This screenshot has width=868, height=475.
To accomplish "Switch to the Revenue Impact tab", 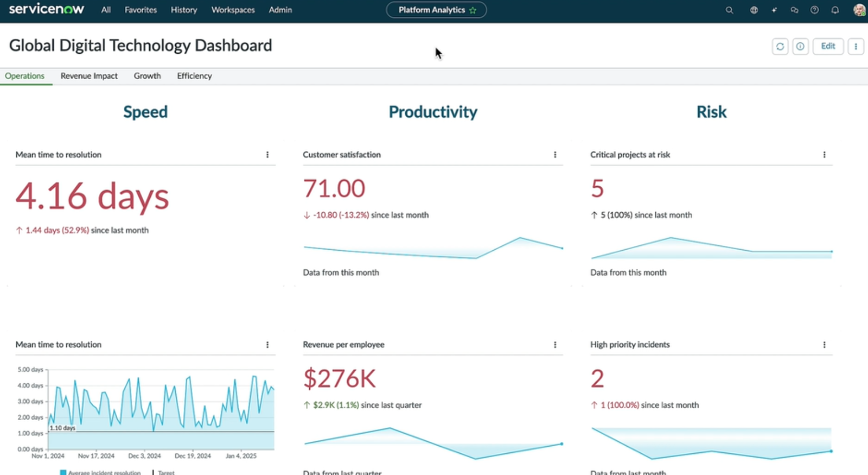I will tap(89, 76).
